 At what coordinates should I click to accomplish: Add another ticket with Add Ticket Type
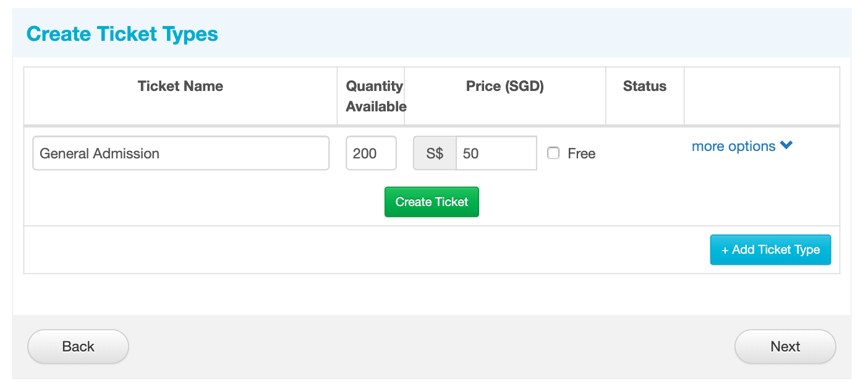click(x=770, y=250)
